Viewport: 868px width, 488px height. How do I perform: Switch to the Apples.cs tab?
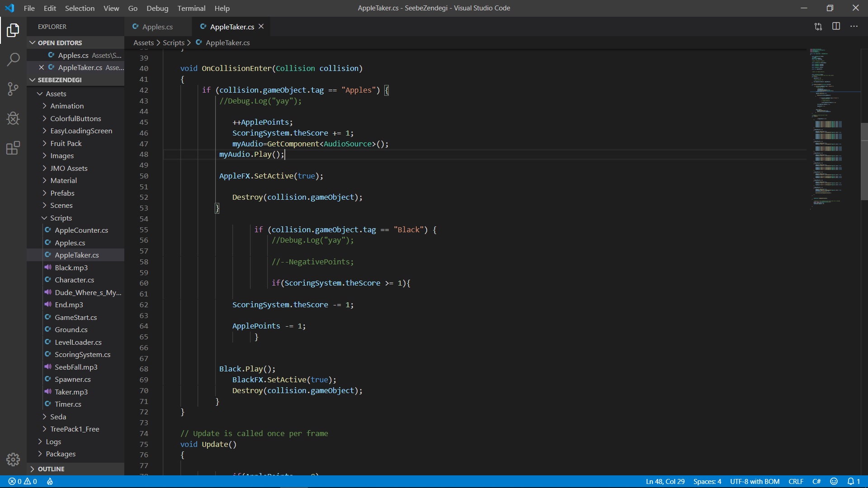pos(157,27)
